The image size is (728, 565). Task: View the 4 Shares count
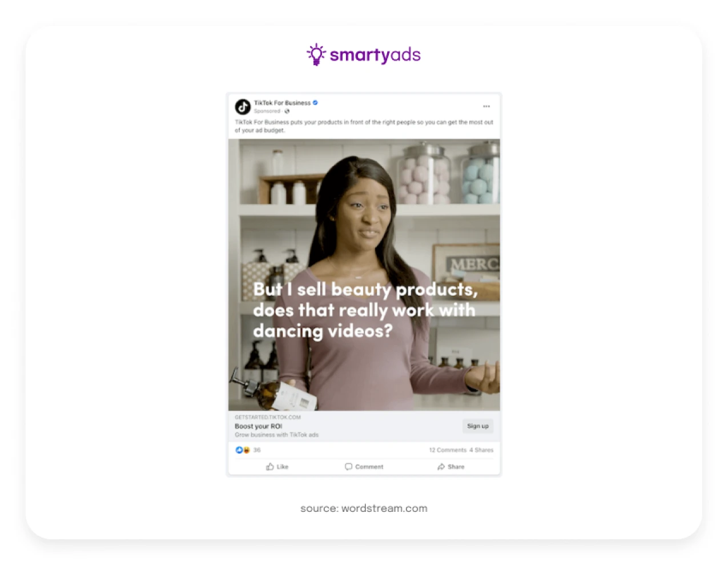[481, 450]
